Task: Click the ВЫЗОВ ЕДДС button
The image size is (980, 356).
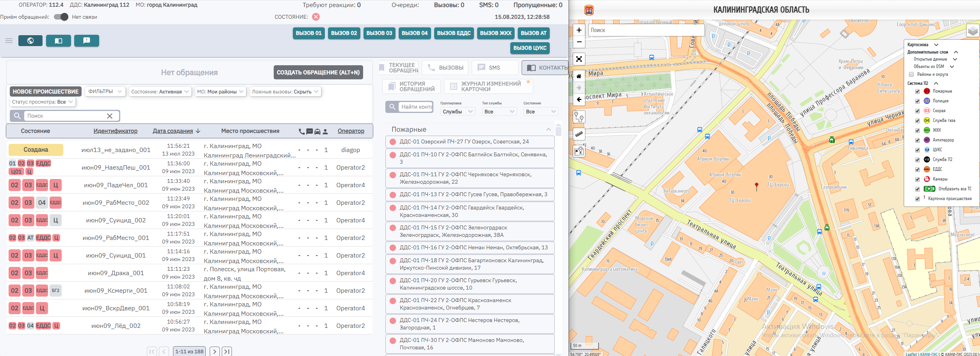Action: point(454,33)
